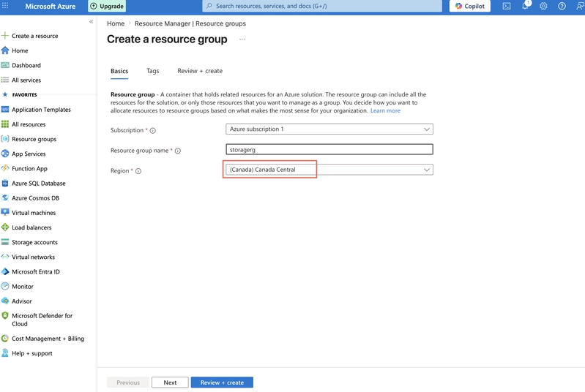Switch to the Review + create tab

tap(200, 71)
